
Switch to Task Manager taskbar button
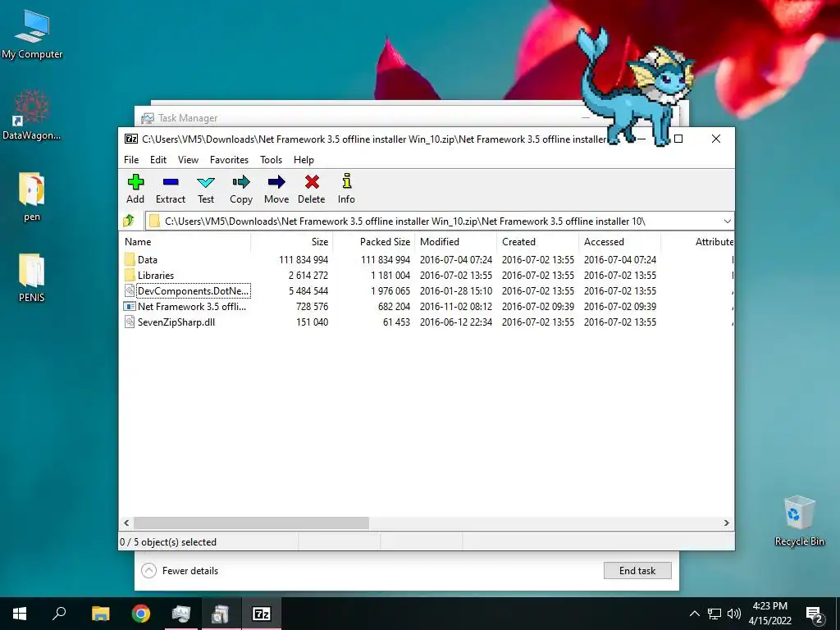[x=181, y=614]
